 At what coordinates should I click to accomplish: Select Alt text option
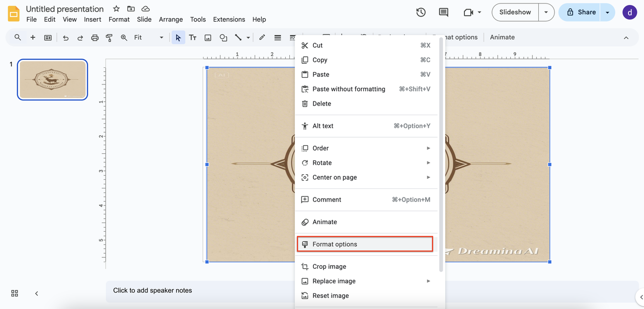pyautogui.click(x=365, y=126)
